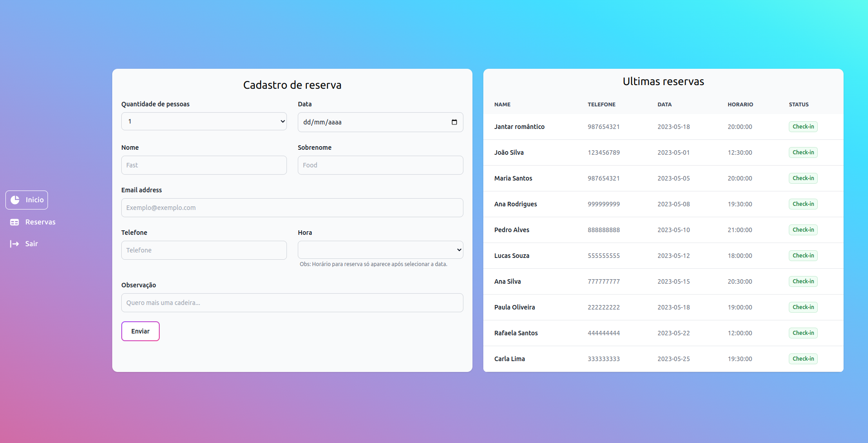The image size is (868, 443).
Task: Focus the Sobrenome field with Food placeholder
Action: point(381,165)
